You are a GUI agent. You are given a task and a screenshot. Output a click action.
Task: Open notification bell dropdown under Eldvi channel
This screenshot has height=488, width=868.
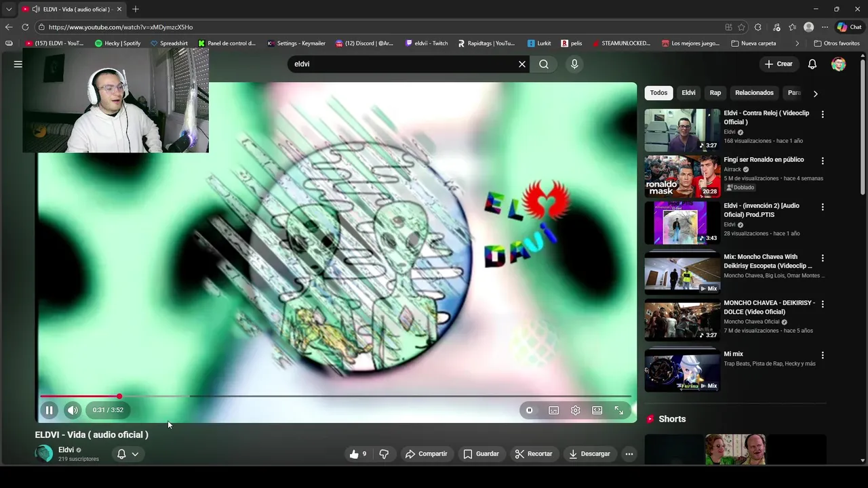click(x=127, y=454)
